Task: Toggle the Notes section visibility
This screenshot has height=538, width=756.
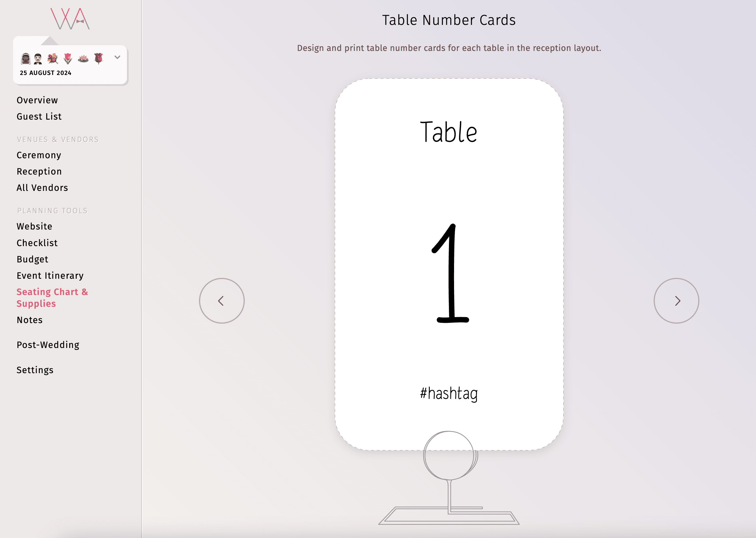Action: [30, 320]
